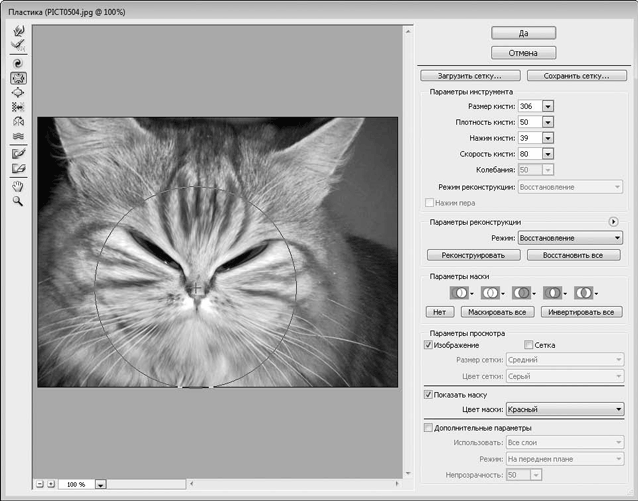This screenshot has width=638, height=501.
Task: Open the Размер кисти dropdown arrow
Action: 548,106
